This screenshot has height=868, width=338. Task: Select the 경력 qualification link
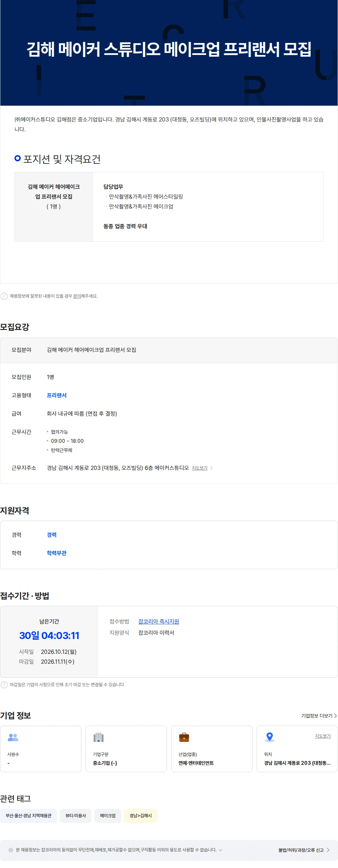[x=52, y=535]
